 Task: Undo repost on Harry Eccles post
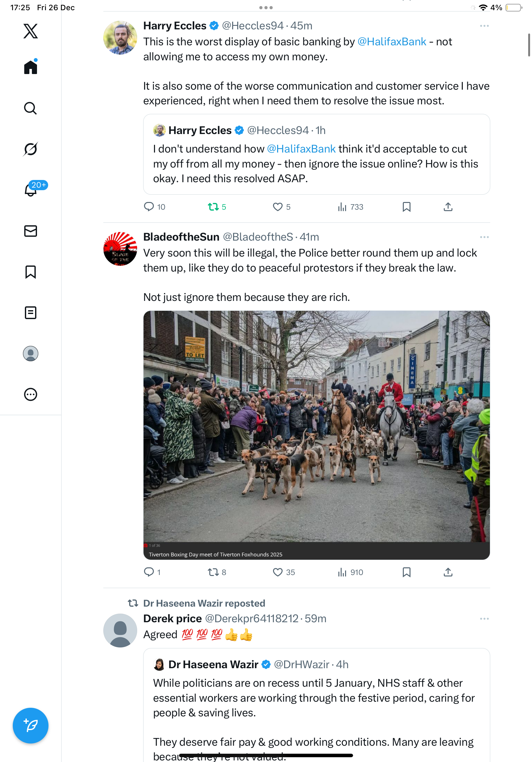(x=213, y=207)
